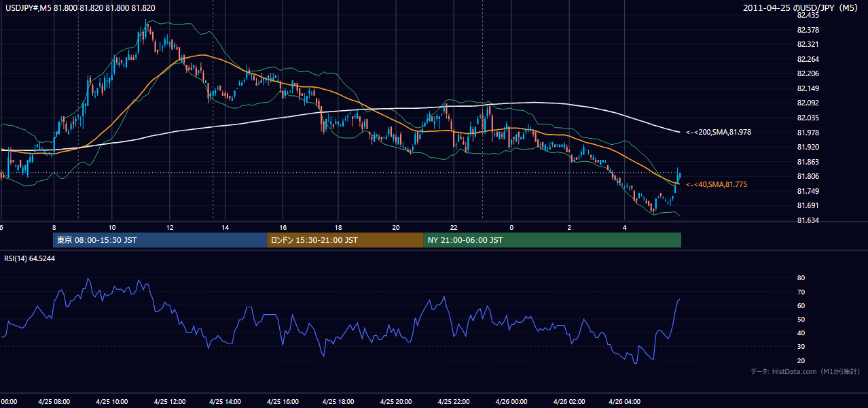Click price level 81.806 on the axis
The image size is (868, 408).
point(807,176)
